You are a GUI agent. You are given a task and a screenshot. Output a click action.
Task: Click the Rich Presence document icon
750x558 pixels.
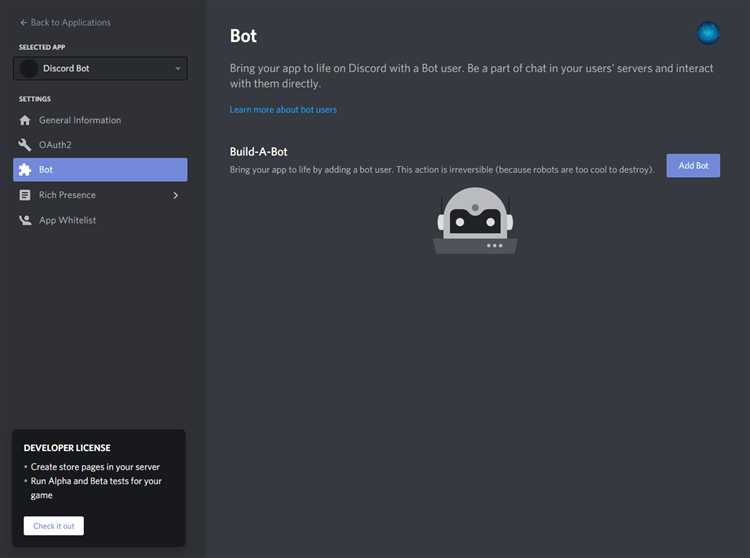click(25, 195)
